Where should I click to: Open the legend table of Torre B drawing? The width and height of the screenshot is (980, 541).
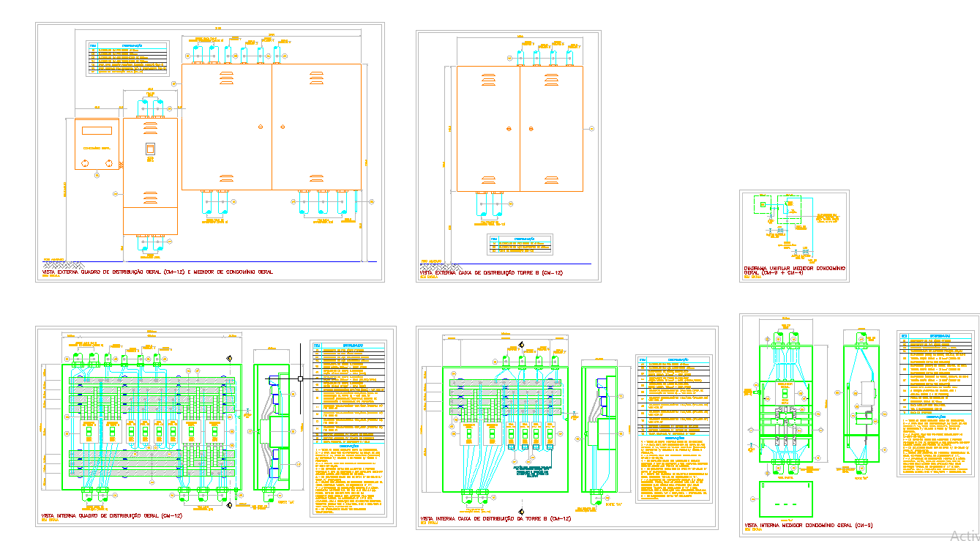click(x=520, y=242)
